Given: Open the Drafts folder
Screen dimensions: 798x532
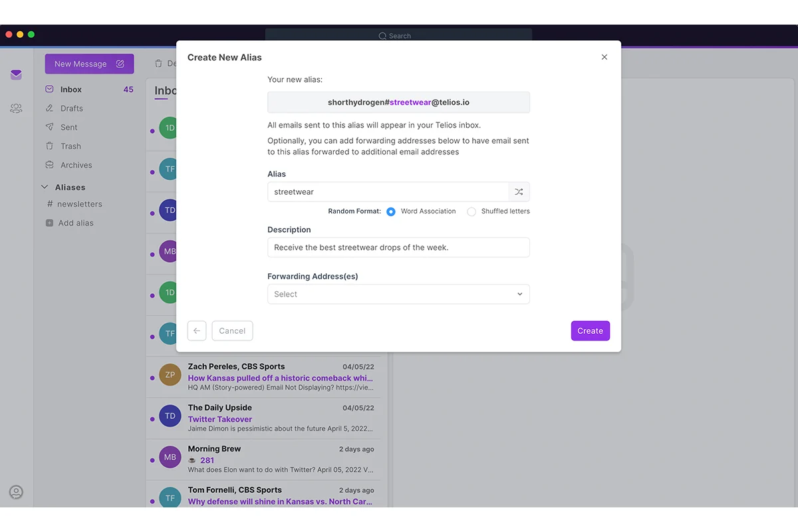Looking at the screenshot, I should [x=72, y=108].
